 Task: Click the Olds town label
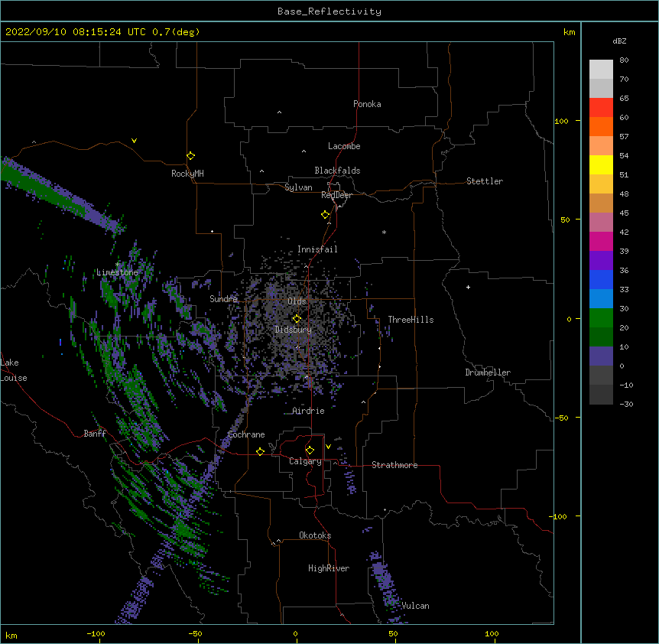[297, 301]
